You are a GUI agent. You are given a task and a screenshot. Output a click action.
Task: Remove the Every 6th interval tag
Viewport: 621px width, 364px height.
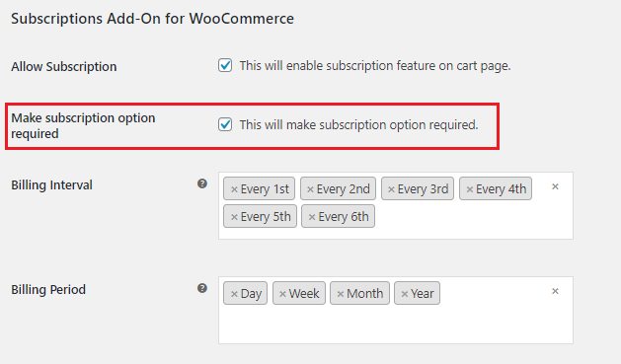click(312, 217)
